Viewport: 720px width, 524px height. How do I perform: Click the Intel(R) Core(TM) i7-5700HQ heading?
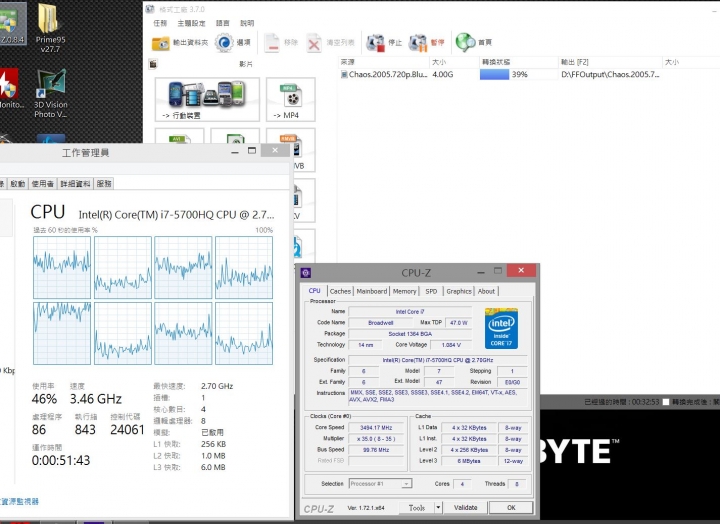tap(176, 214)
